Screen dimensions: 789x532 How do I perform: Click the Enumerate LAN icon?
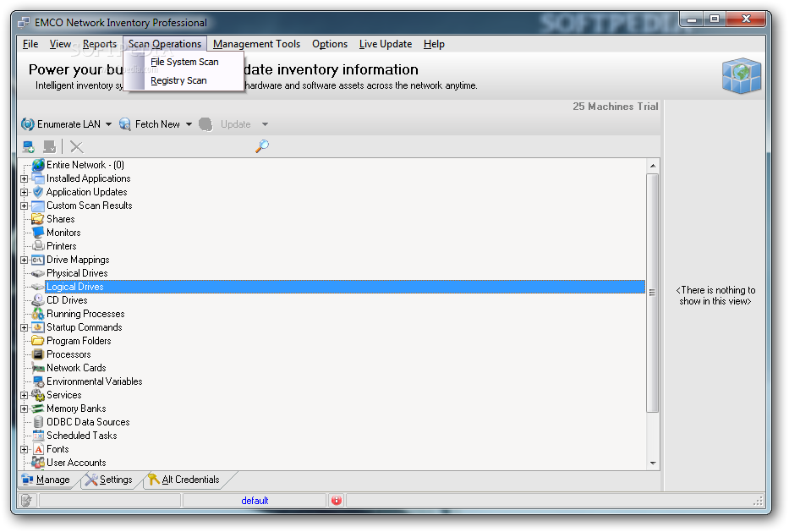point(28,124)
